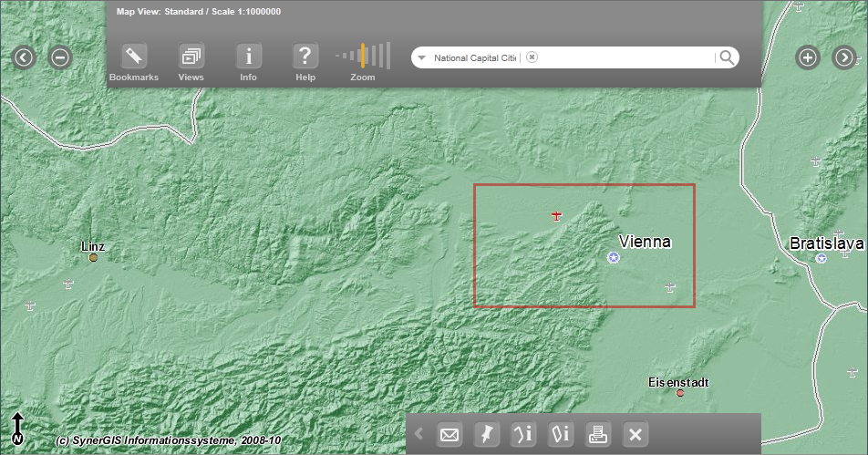Collapse the bottom toolbar chevron
The height and width of the screenshot is (455, 868).
point(419,434)
